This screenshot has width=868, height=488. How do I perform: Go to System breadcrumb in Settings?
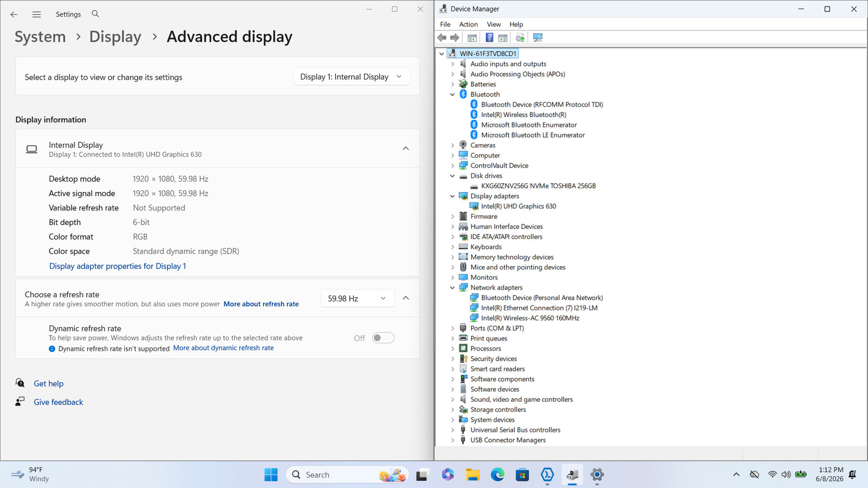click(x=40, y=37)
